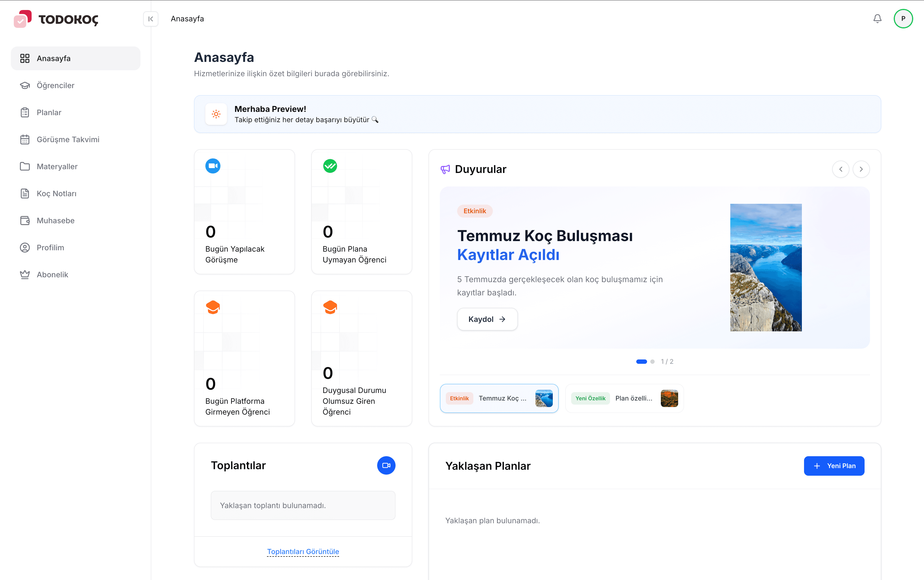Screen dimensions: 924x580
Task: Click 'Yaklaşan toplantı bulunamadı.' box
Action: 303,505
